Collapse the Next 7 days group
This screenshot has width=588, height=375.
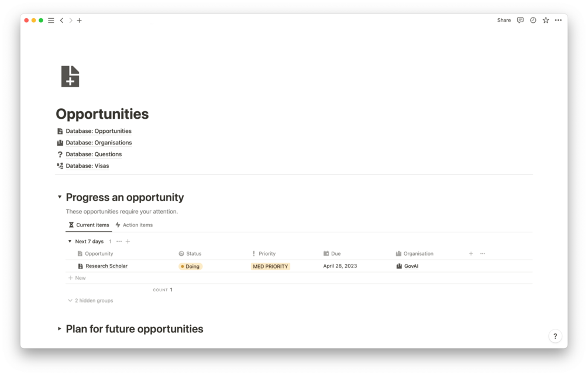tap(70, 242)
